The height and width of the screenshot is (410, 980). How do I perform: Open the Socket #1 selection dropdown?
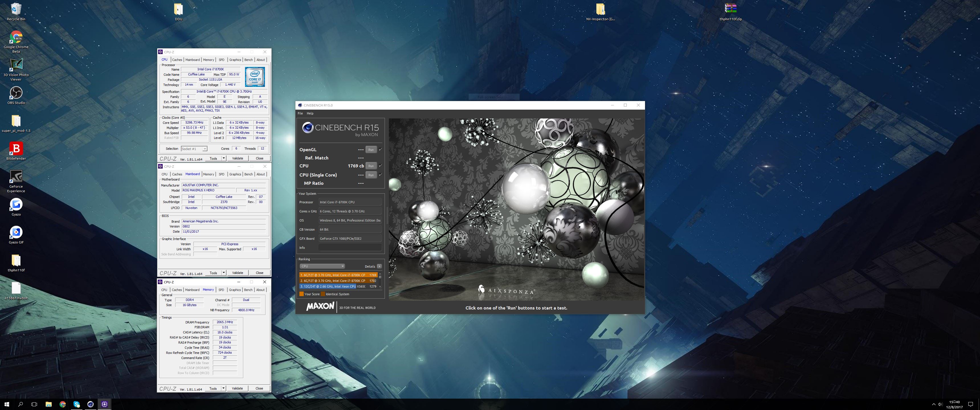tap(194, 149)
